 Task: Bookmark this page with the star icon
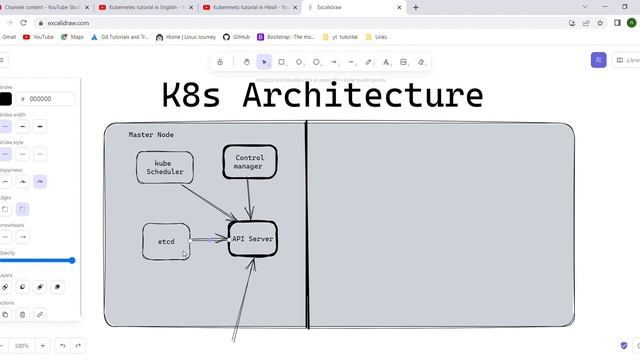[x=600, y=23]
